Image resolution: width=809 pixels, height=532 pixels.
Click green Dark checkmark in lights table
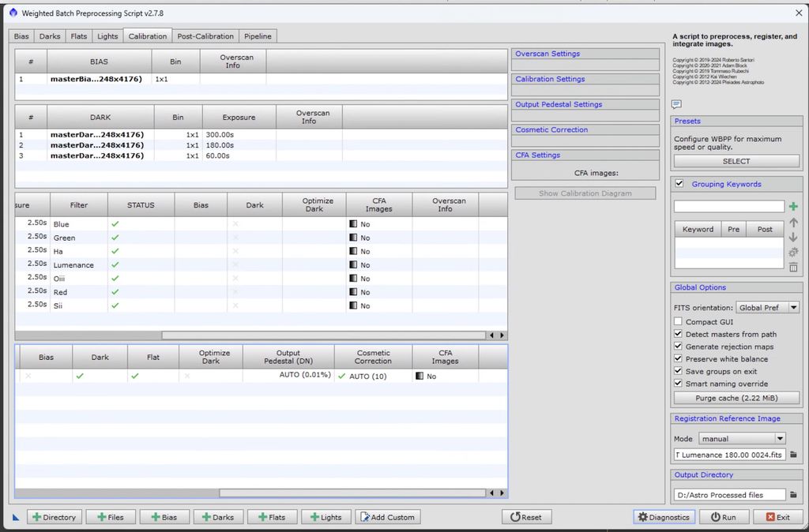pyautogui.click(x=80, y=376)
